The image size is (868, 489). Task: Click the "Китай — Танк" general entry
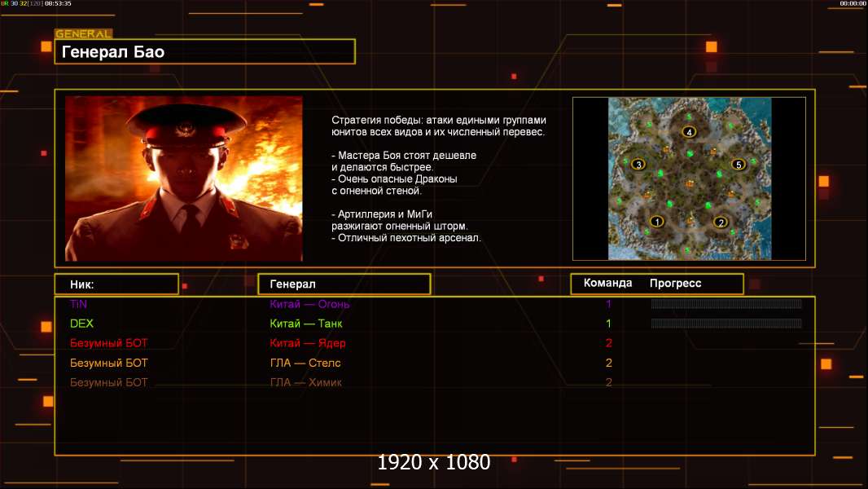click(x=306, y=324)
